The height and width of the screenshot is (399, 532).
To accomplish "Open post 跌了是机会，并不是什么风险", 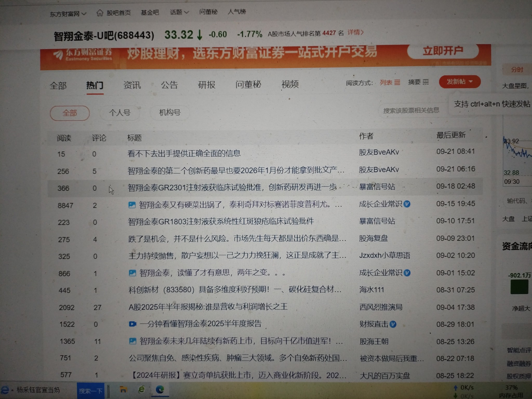I will (x=237, y=238).
